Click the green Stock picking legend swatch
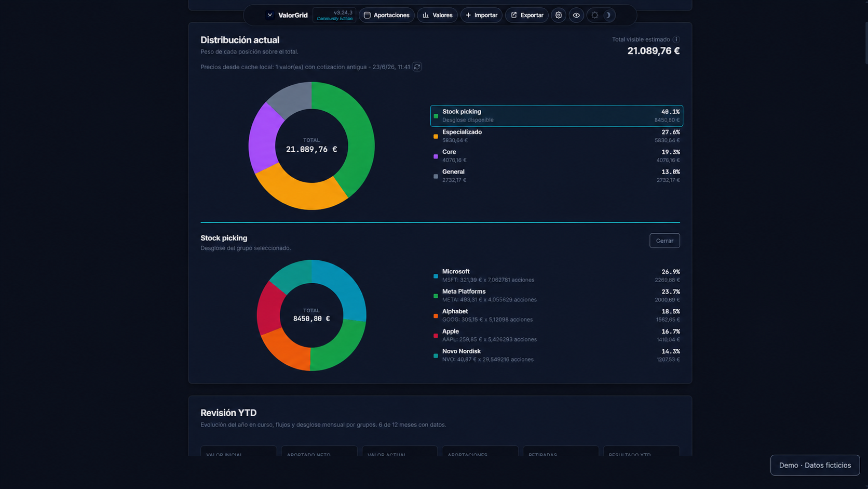The image size is (868, 489). pyautogui.click(x=436, y=116)
